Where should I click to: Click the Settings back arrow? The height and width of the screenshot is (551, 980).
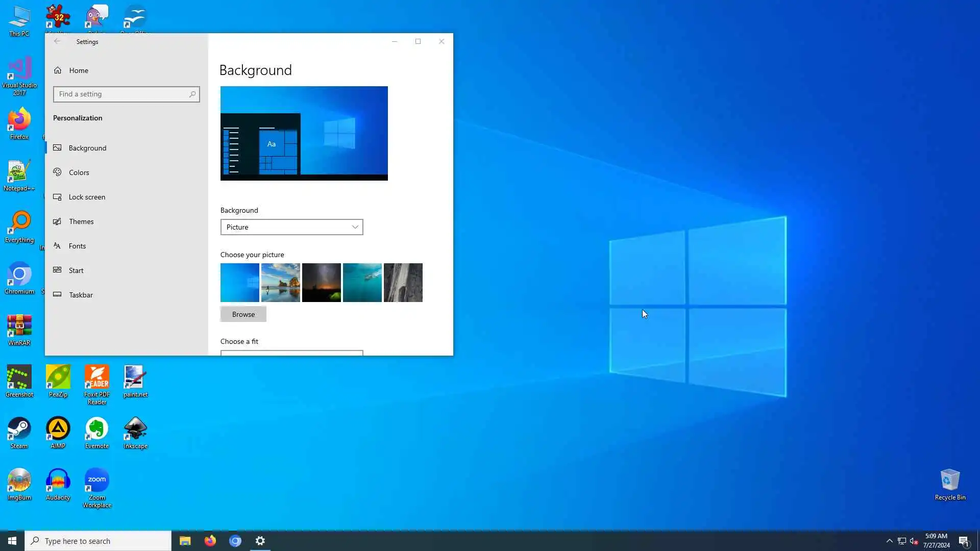(57, 41)
